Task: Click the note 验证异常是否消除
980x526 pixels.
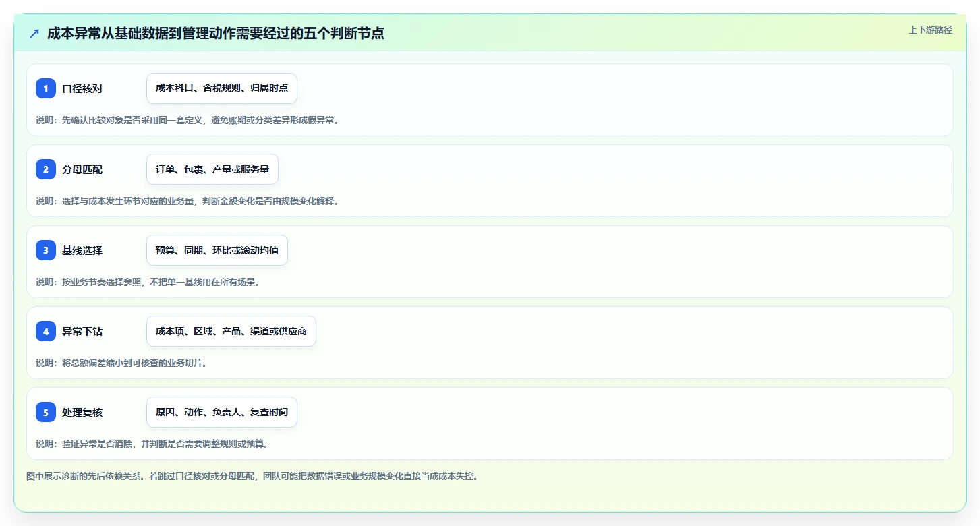Action: (97, 444)
